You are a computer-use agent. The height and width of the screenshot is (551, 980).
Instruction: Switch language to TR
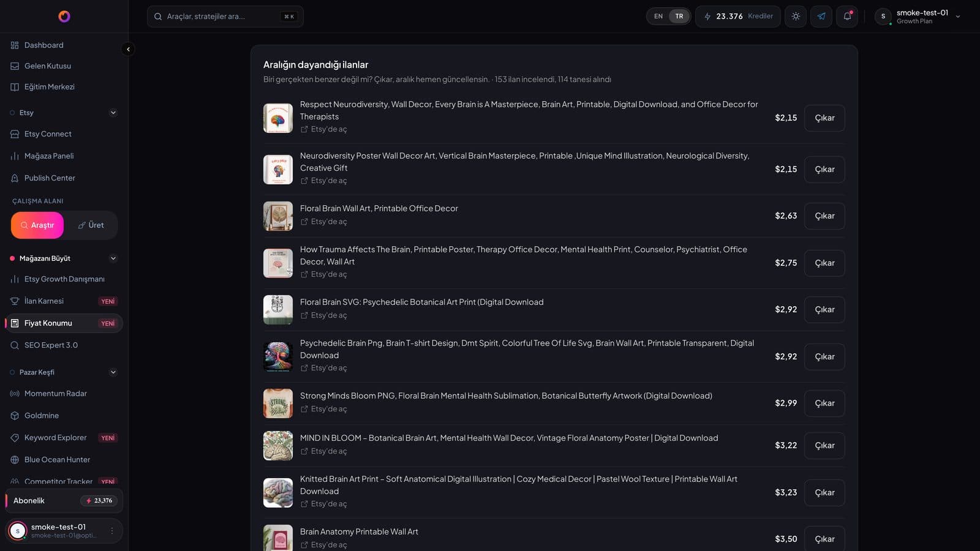point(679,17)
